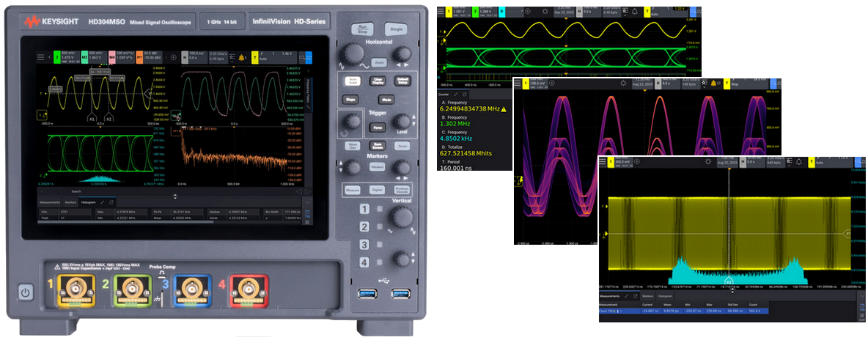Open the Histogram tab in the bottom histogram screenshot

[665, 296]
